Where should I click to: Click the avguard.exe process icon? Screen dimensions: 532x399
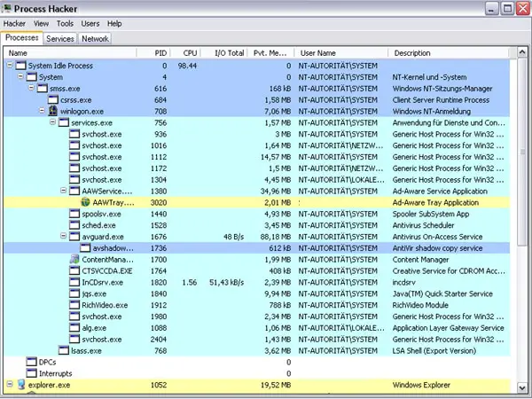click(x=74, y=237)
